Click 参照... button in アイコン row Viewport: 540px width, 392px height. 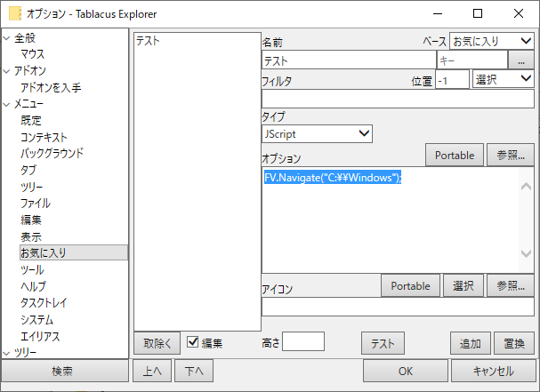511,285
